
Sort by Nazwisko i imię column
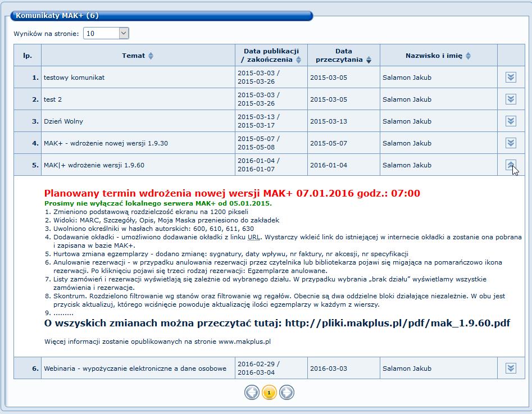coord(468,56)
